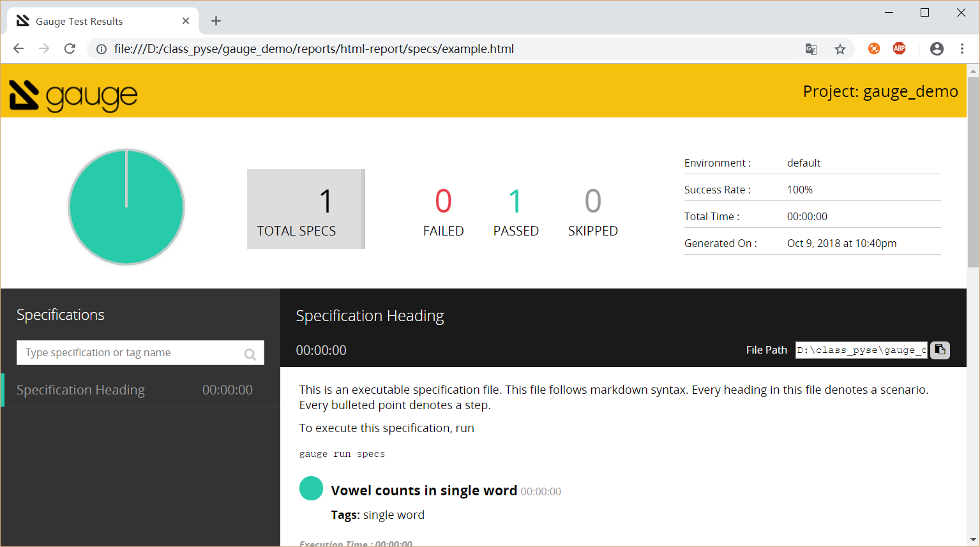Click the green pie chart

[126, 207]
